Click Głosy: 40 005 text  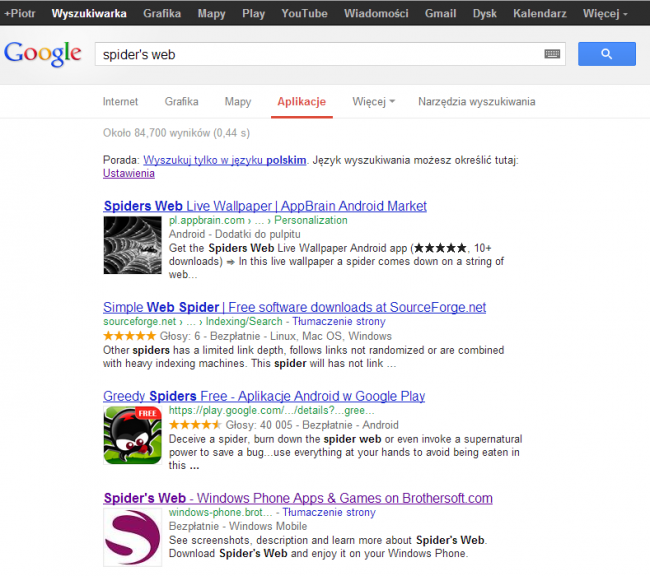coord(259,425)
